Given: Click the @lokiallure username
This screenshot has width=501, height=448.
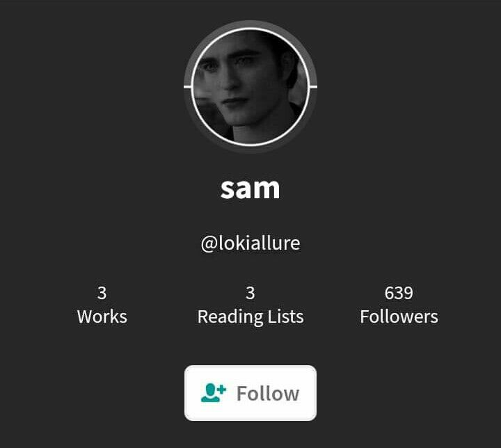Looking at the screenshot, I should (250, 243).
